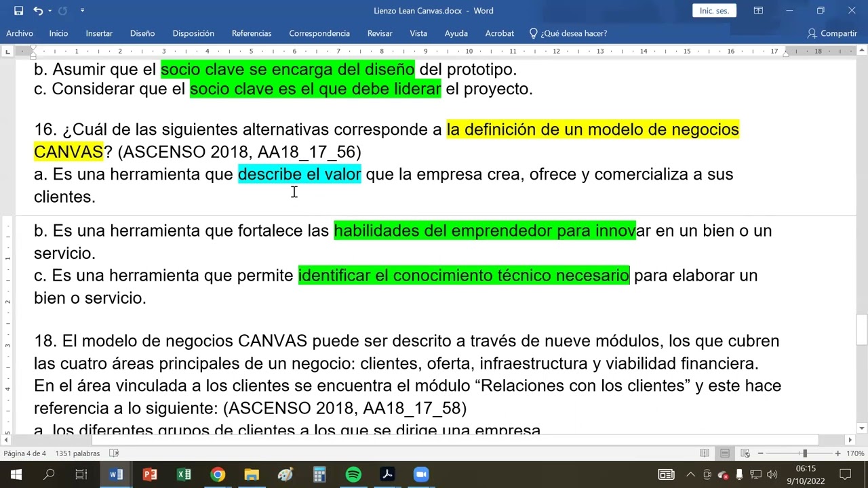Switch to the Correspondencia tab

319,33
